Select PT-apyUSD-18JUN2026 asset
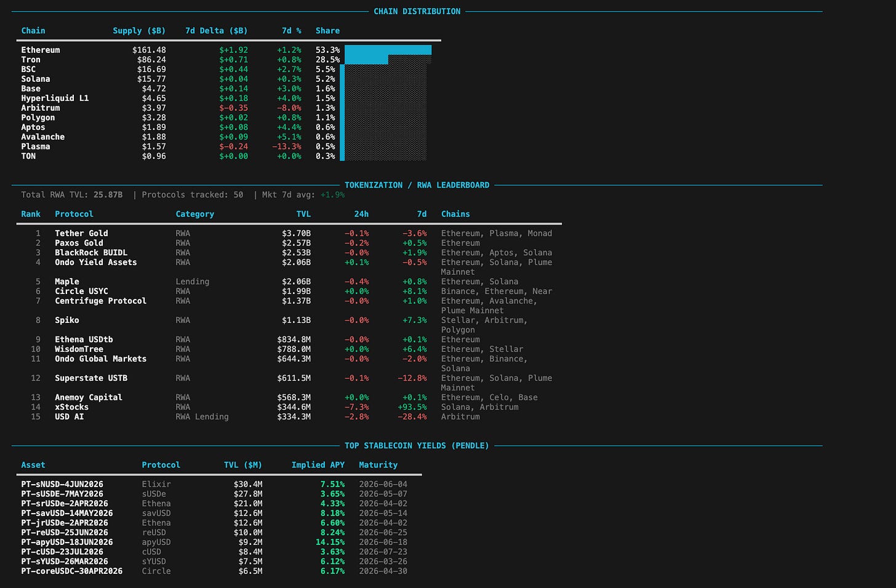Viewport: 896px width, 588px height. click(67, 542)
